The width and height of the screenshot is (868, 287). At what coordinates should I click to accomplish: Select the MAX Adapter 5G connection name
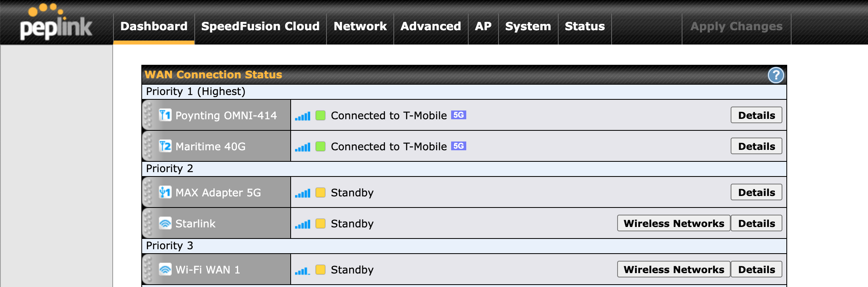[218, 193]
